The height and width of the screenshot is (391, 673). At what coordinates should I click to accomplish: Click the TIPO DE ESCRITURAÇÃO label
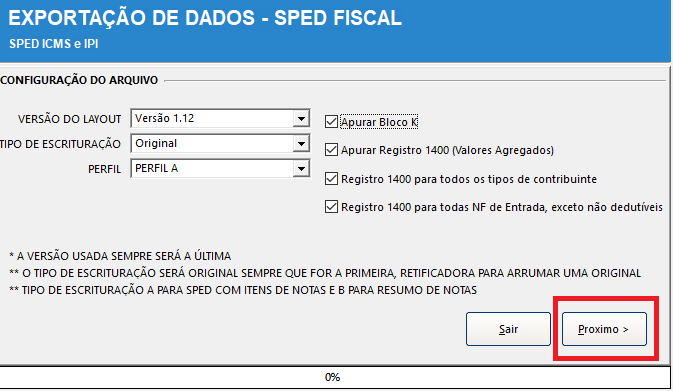60,144
